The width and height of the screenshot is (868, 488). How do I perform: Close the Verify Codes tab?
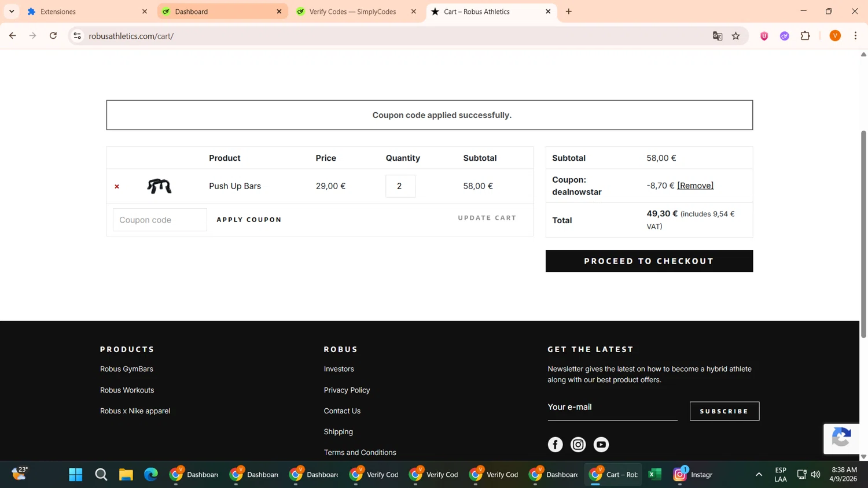pyautogui.click(x=414, y=12)
